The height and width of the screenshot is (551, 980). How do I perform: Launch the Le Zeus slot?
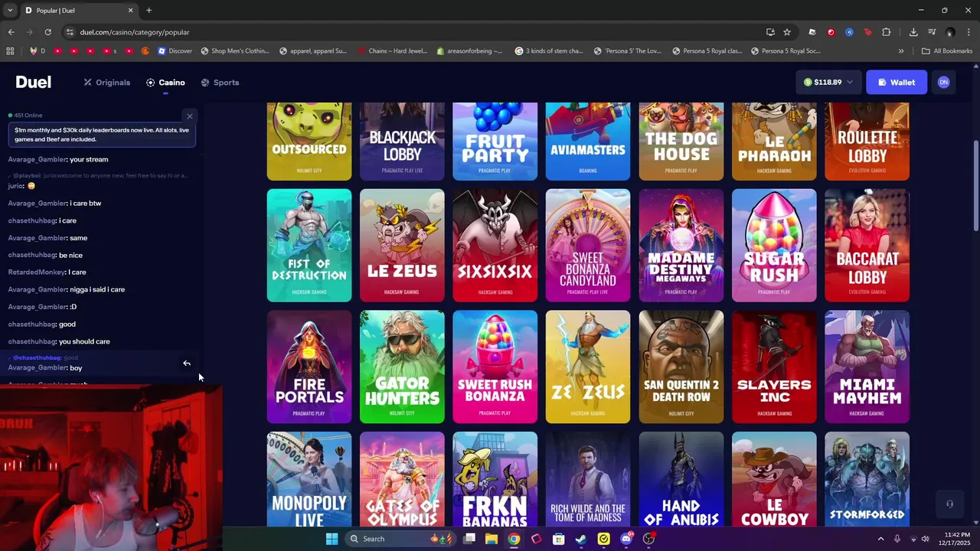coord(402,246)
